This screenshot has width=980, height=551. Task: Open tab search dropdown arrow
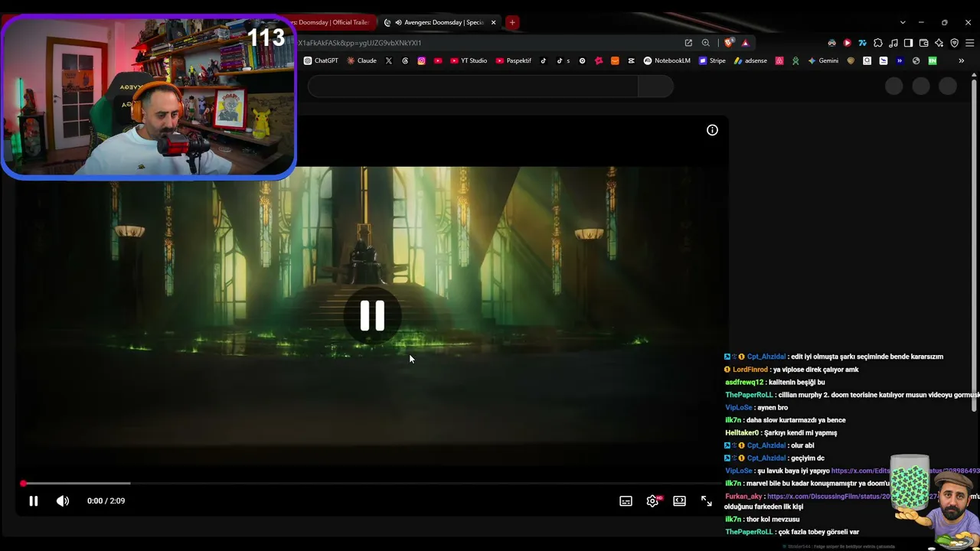[x=903, y=22]
